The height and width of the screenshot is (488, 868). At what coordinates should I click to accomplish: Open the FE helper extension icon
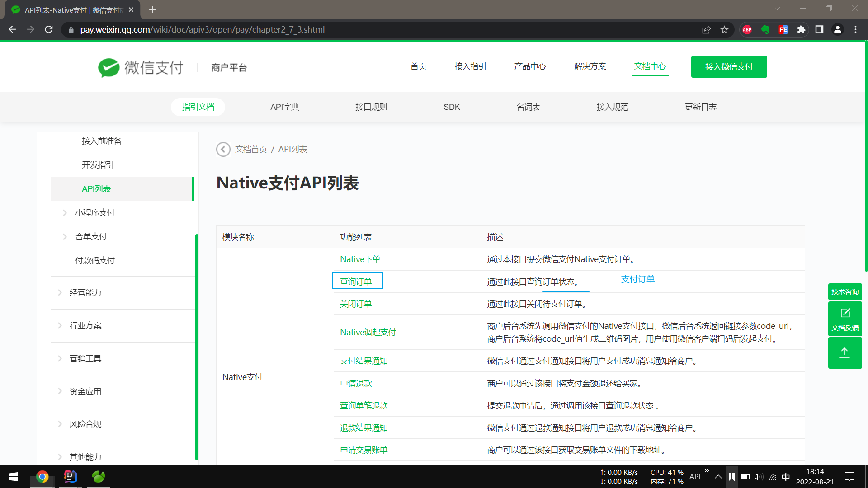[x=783, y=29]
